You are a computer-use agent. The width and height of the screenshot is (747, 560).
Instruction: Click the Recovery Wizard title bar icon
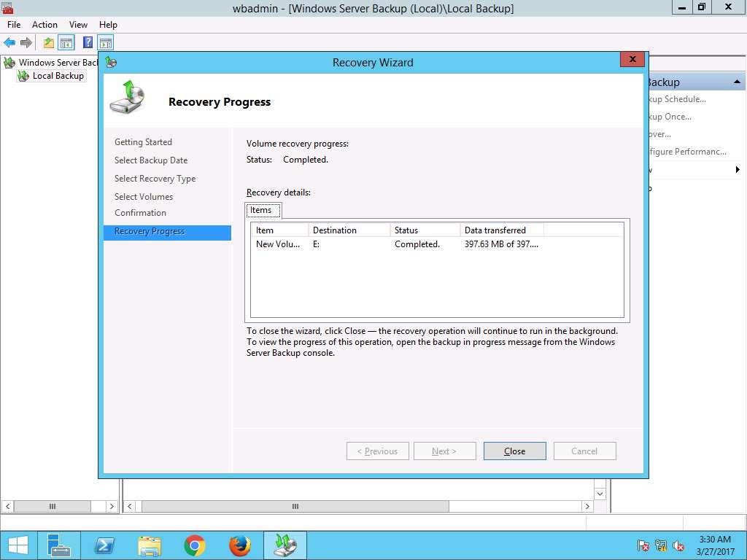click(111, 62)
